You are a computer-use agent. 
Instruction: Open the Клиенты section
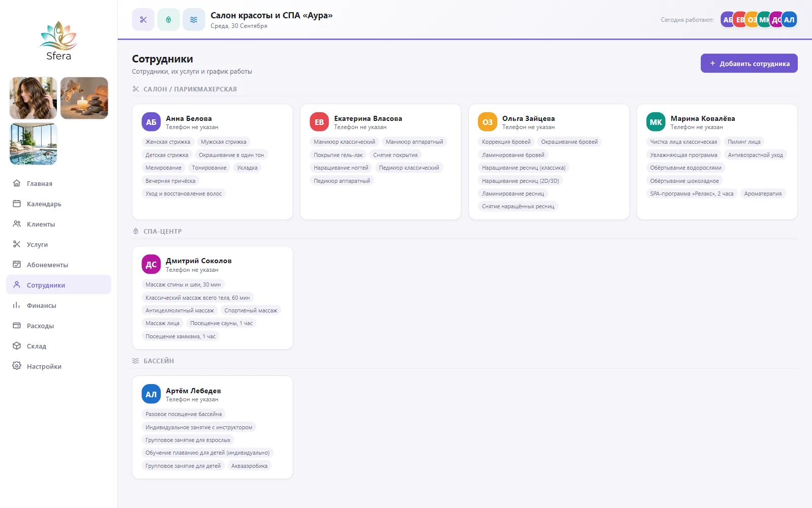pyautogui.click(x=59, y=224)
